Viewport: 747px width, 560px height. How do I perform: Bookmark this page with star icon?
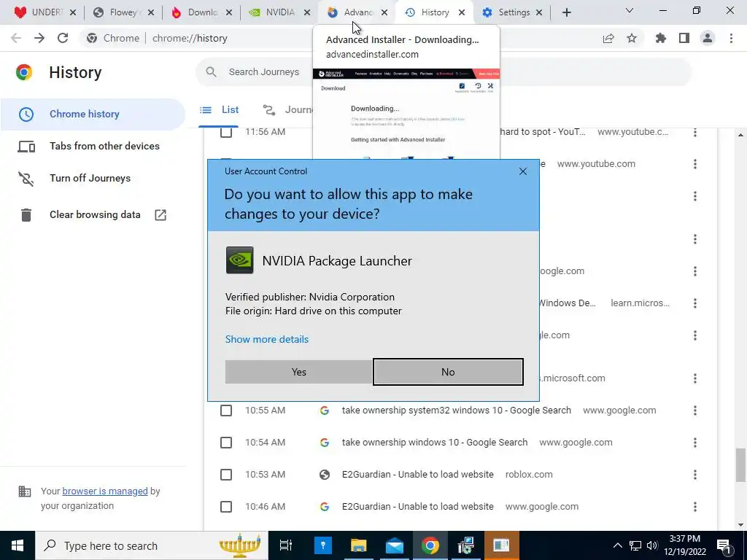click(x=632, y=38)
